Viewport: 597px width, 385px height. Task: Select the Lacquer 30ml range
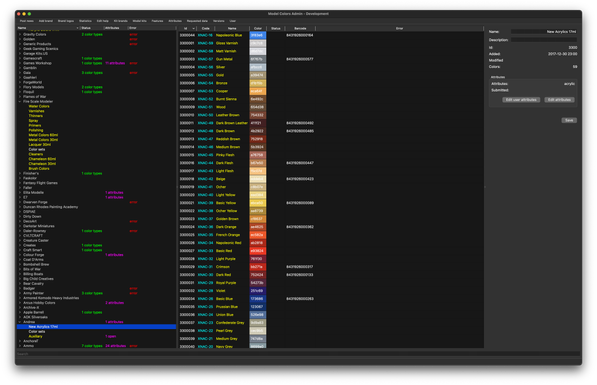(40, 145)
